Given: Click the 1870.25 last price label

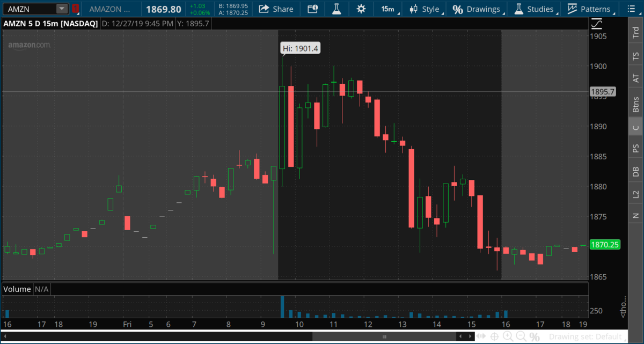Looking at the screenshot, I should click(605, 245).
